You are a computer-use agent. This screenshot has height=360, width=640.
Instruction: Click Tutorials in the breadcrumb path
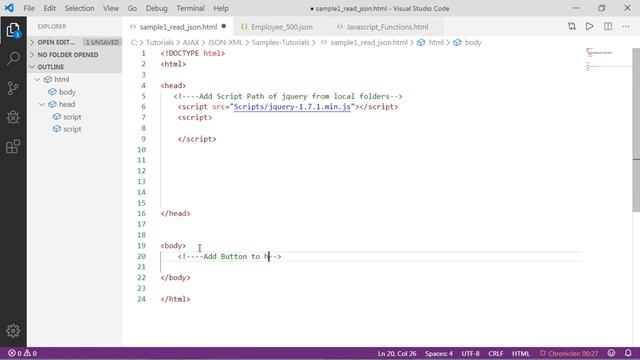click(x=160, y=42)
